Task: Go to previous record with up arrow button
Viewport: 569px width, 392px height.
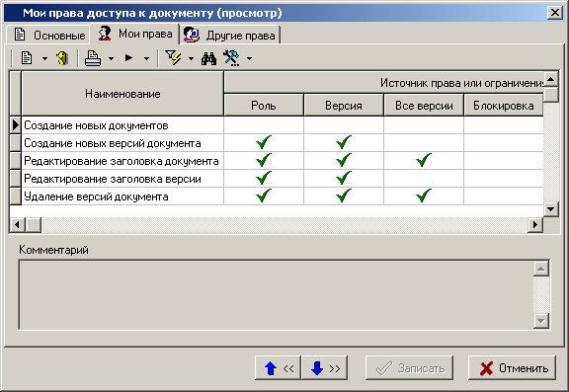Action: click(278, 368)
